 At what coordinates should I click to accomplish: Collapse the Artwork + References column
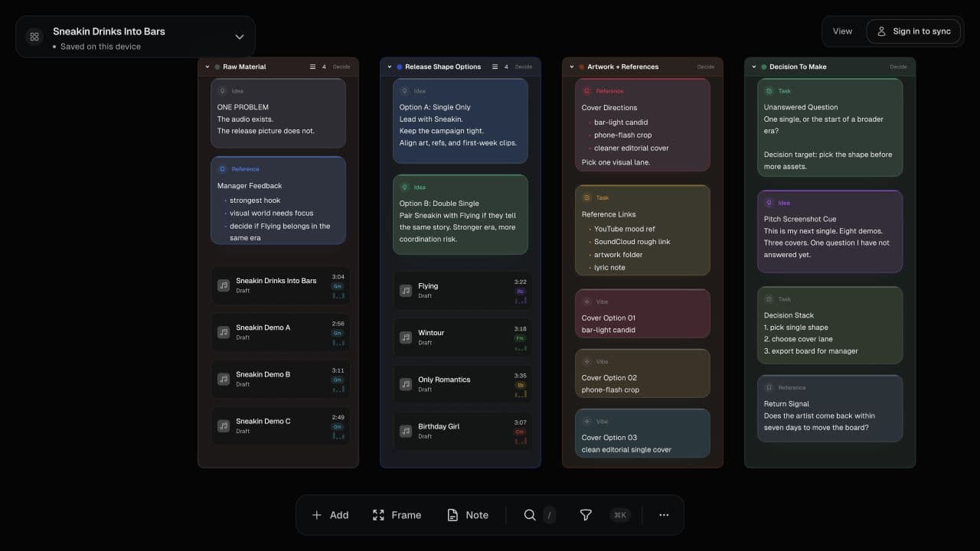(x=572, y=67)
